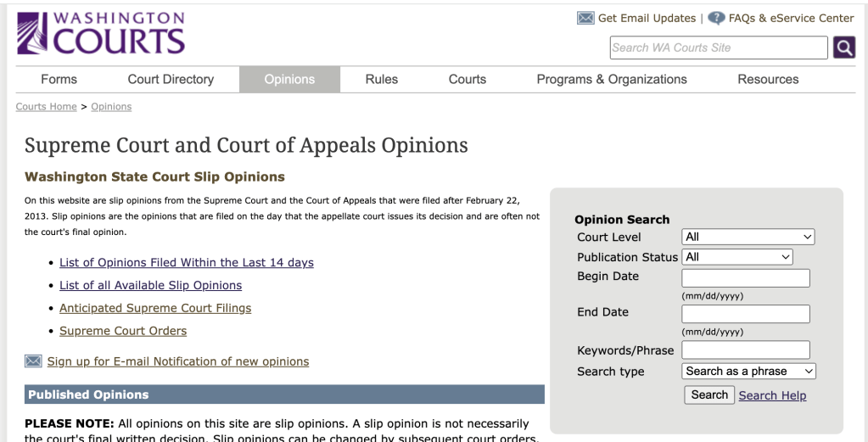The width and height of the screenshot is (868, 442).
Task: Open Programs & Organizations menu
Action: (612, 79)
